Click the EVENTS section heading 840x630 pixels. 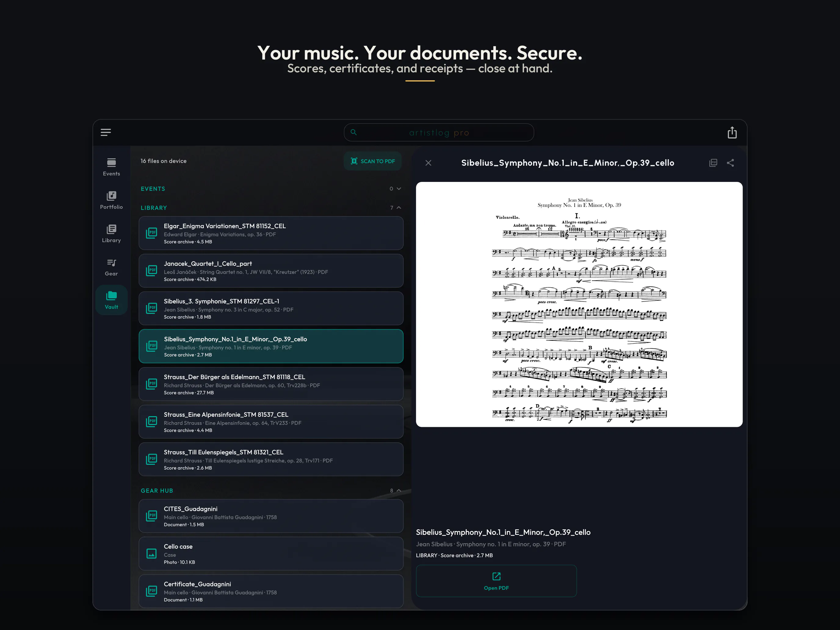[x=153, y=189]
